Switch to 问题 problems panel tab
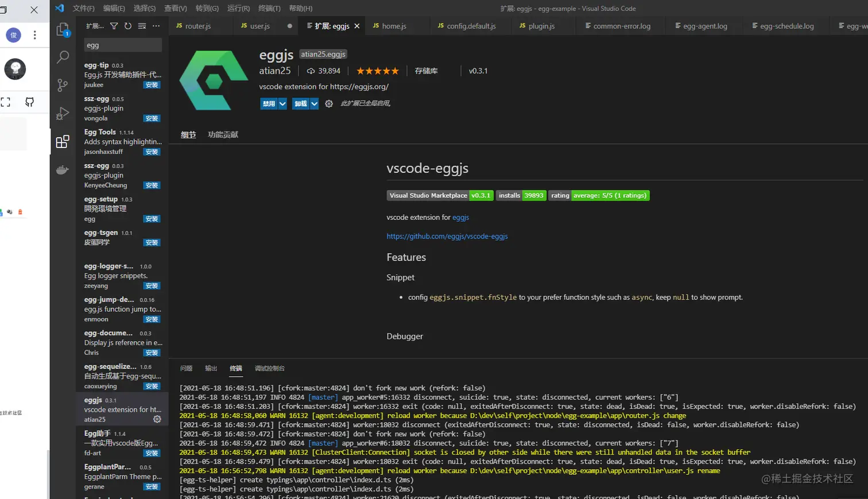Image resolution: width=868 pixels, height=499 pixels. [186, 369]
